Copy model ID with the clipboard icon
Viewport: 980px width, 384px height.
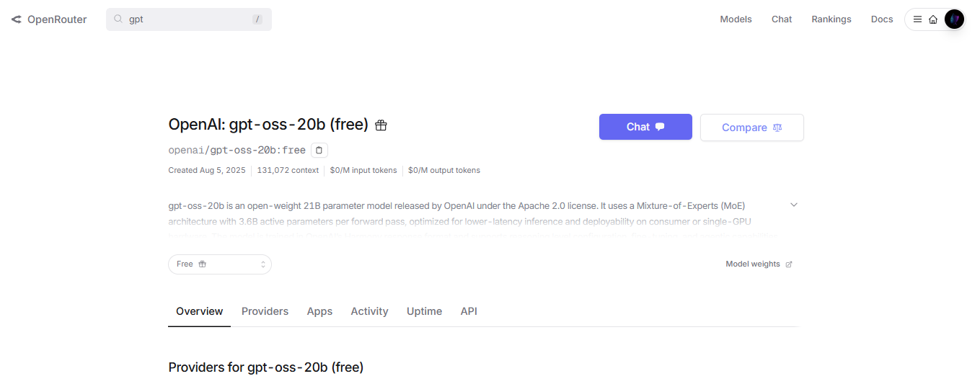tap(319, 151)
